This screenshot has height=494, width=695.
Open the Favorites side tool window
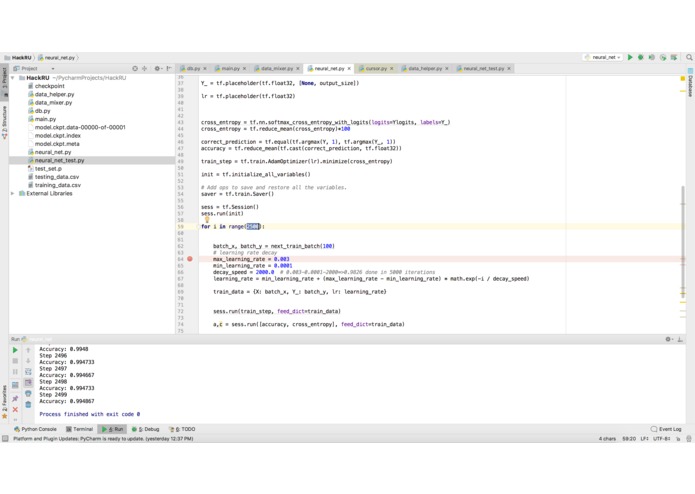[4, 402]
